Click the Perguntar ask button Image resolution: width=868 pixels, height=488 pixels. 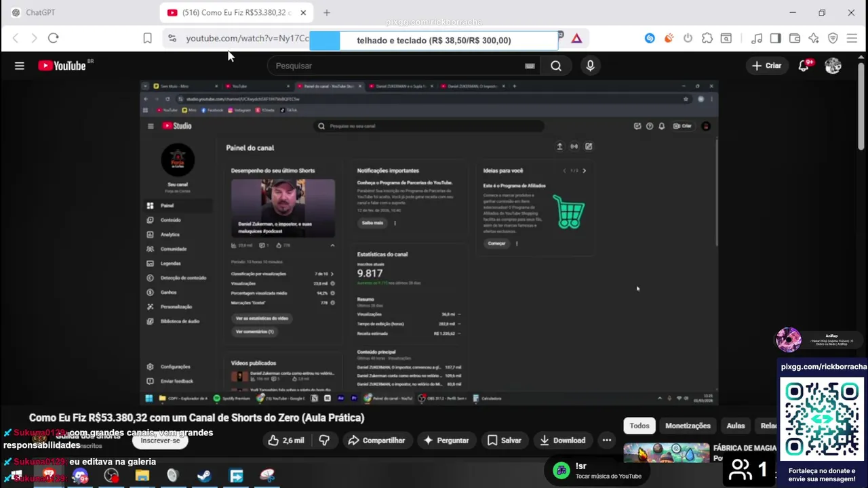click(446, 441)
